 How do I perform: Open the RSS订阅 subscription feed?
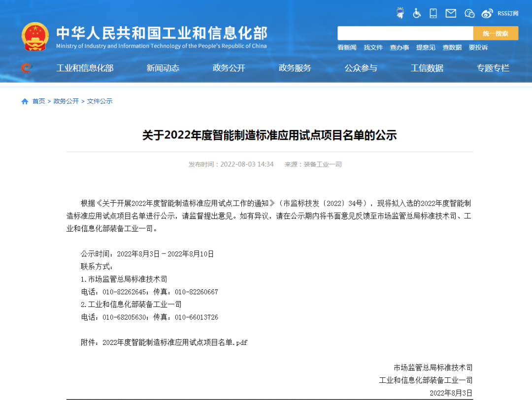click(x=508, y=13)
